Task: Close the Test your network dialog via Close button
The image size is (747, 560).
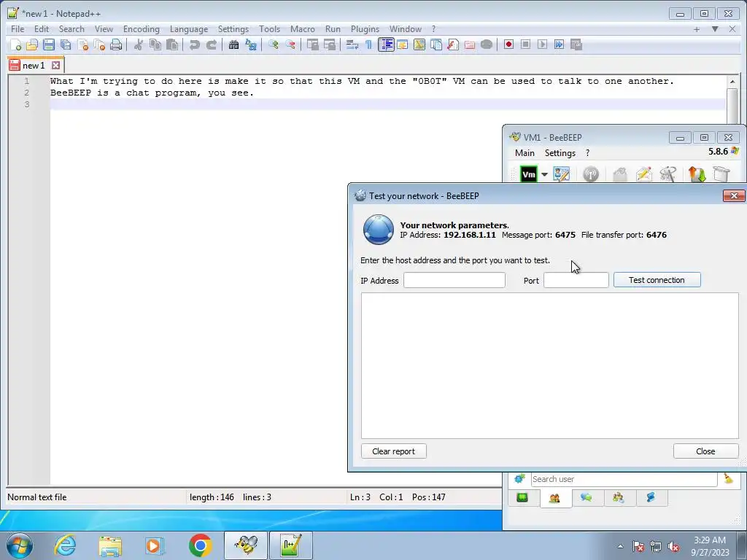Action: click(705, 451)
